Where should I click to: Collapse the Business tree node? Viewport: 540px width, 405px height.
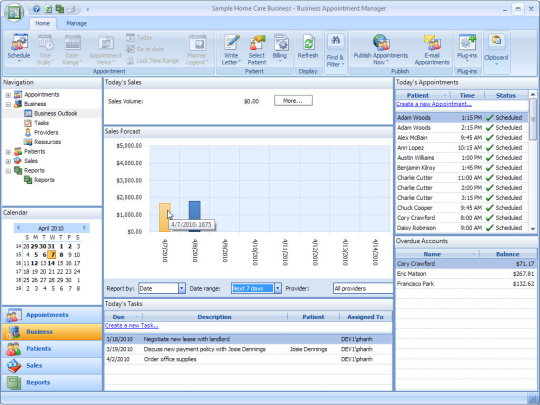(x=8, y=104)
